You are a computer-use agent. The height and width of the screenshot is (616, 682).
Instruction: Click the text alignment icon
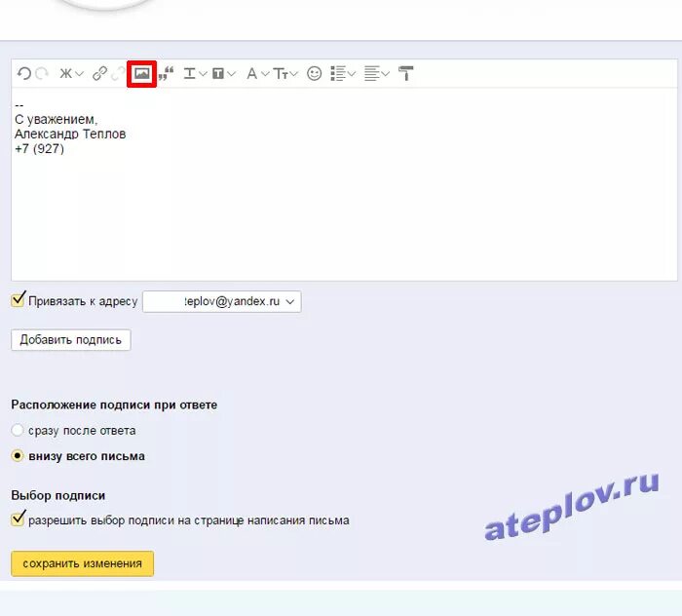pyautogui.click(x=372, y=73)
